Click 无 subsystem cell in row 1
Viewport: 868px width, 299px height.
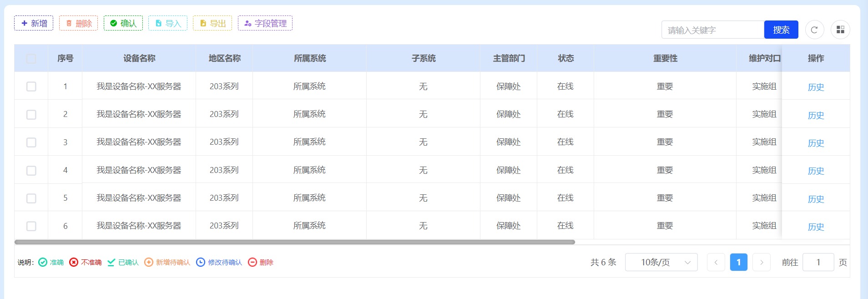[423, 86]
